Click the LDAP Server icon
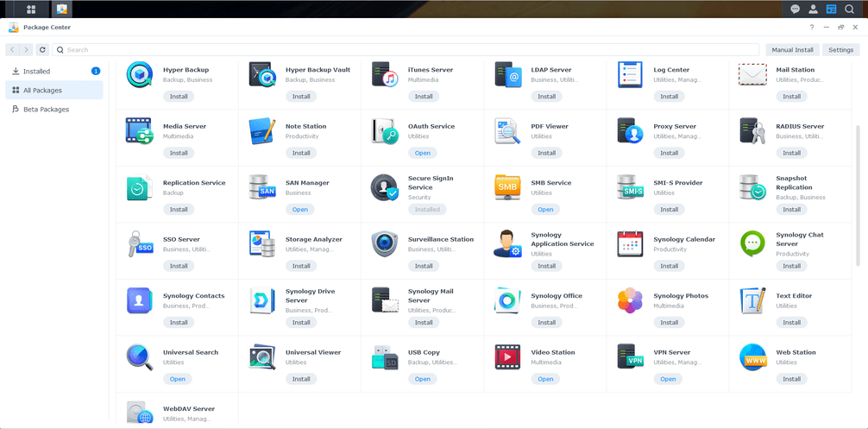 pos(507,75)
